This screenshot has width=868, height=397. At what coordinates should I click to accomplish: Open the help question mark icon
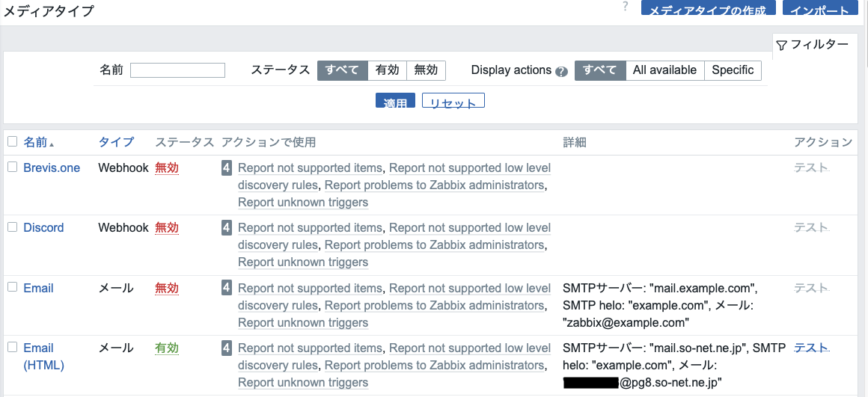tap(626, 6)
